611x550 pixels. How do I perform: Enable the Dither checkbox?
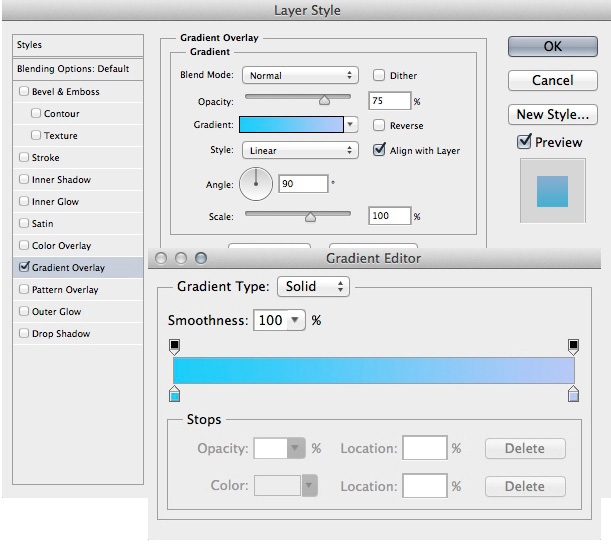coord(379,75)
